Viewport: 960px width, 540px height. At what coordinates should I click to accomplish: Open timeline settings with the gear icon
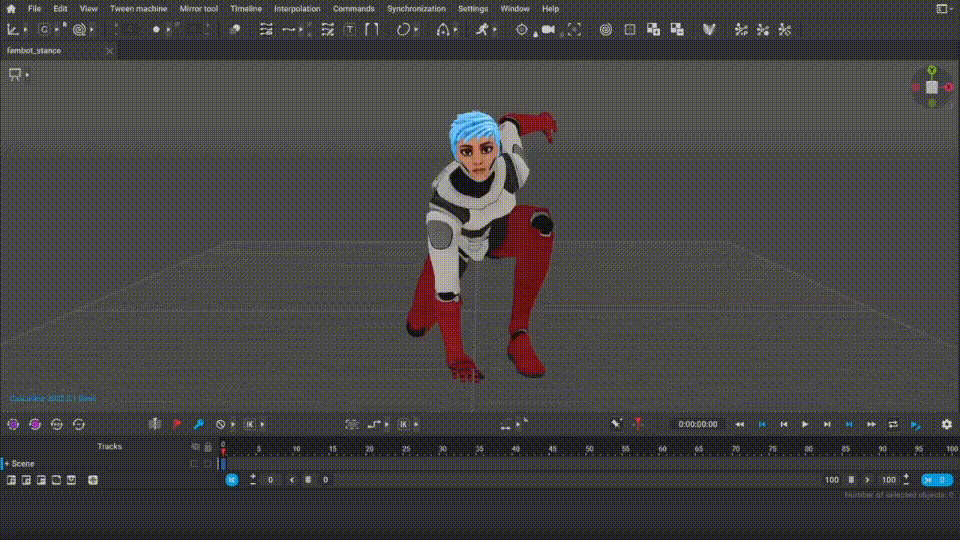tap(946, 424)
